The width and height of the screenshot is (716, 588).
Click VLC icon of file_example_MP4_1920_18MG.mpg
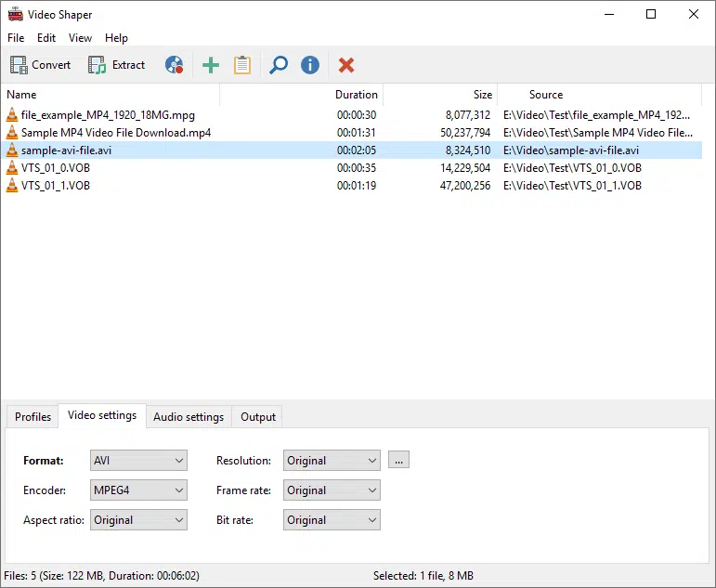point(12,114)
